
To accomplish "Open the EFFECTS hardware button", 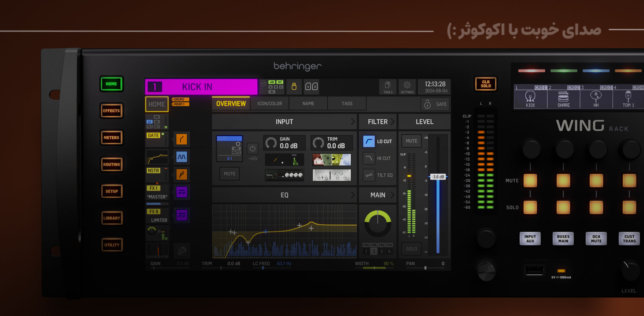I will pos(112,111).
